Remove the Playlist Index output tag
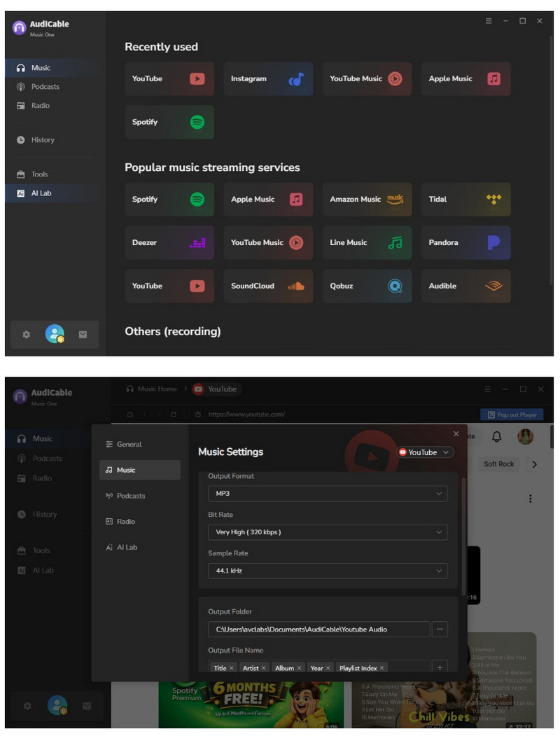The image size is (560, 738). [x=382, y=668]
